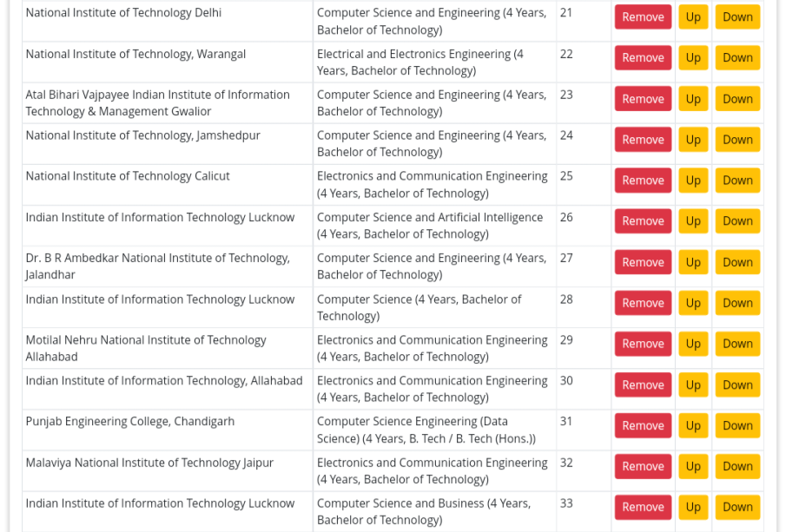
Task: Move NIT Warangal choice 22 up
Action: (693, 57)
